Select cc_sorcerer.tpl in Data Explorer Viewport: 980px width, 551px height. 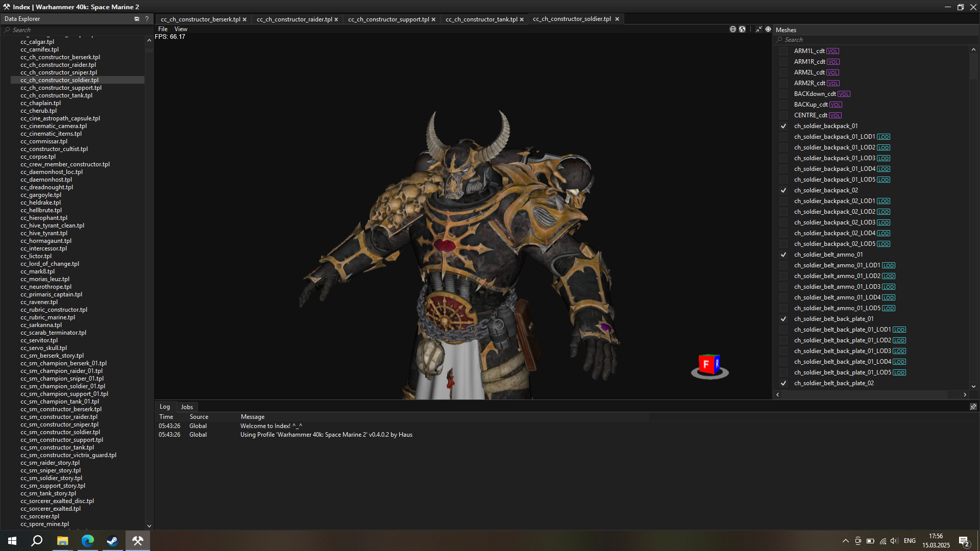pyautogui.click(x=40, y=516)
